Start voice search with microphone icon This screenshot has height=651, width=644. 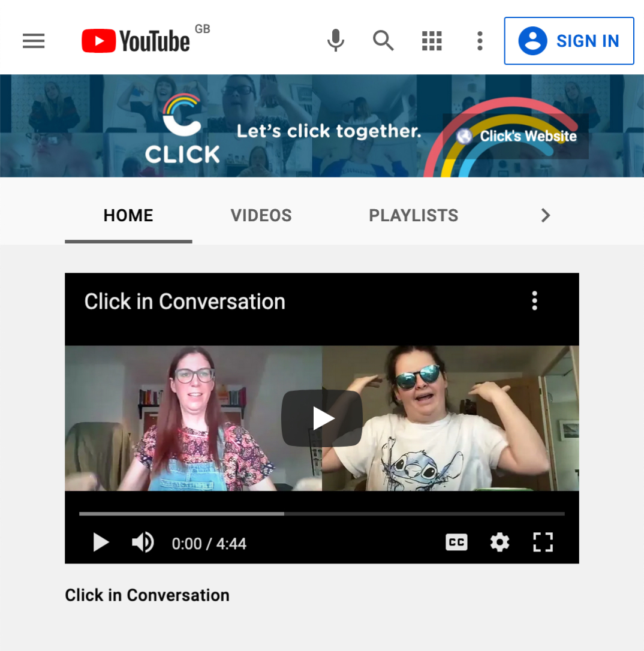[x=336, y=41]
